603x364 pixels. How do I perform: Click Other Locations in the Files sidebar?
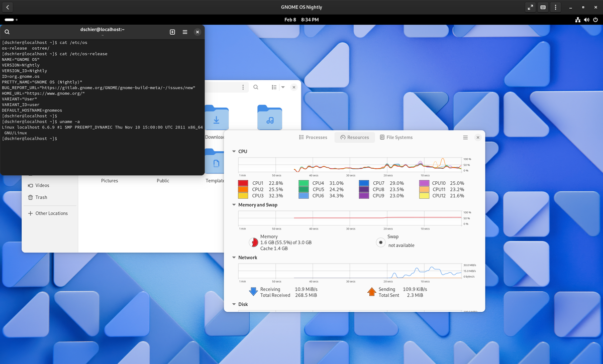click(x=50, y=213)
